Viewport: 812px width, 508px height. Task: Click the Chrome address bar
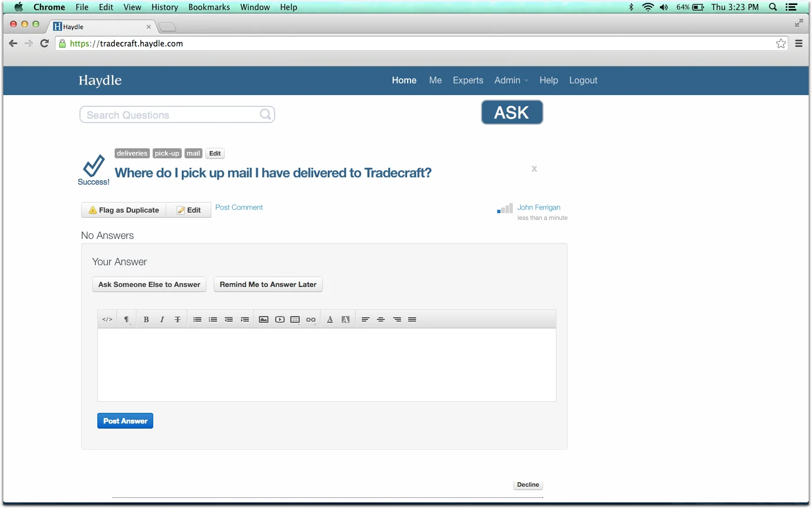tap(422, 44)
